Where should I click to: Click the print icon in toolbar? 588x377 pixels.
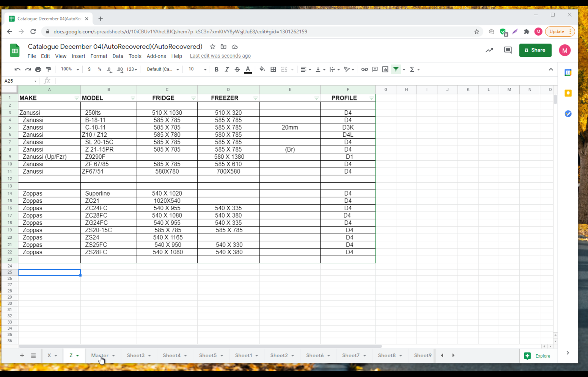click(38, 69)
